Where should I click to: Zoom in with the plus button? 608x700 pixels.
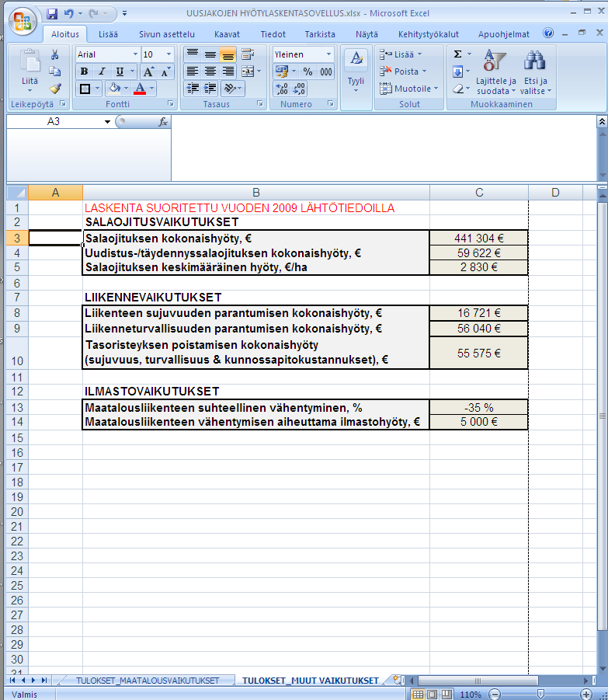click(588, 695)
